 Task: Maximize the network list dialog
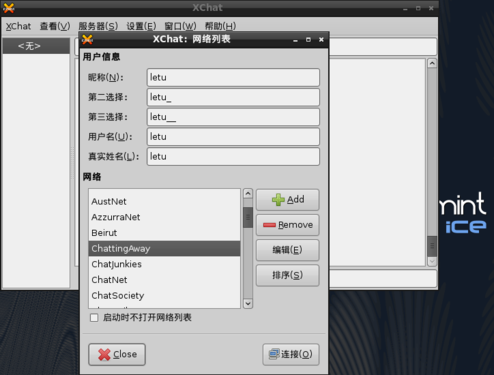pyautogui.click(x=308, y=40)
